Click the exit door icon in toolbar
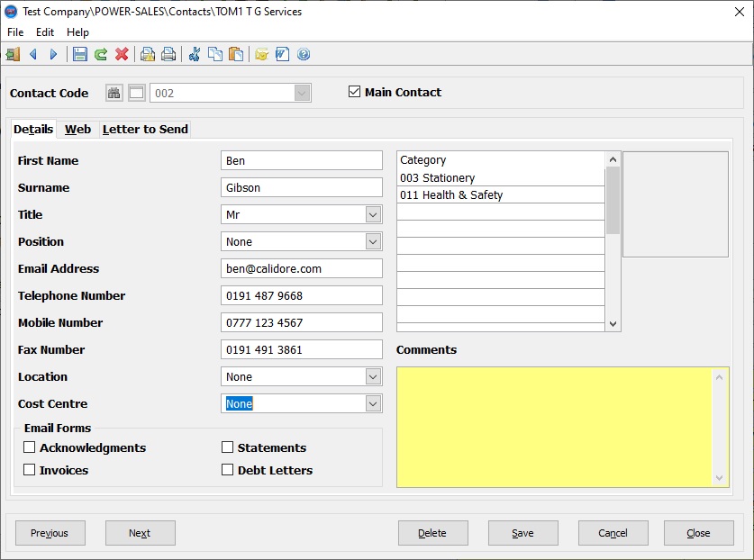This screenshot has width=754, height=560. (13, 55)
